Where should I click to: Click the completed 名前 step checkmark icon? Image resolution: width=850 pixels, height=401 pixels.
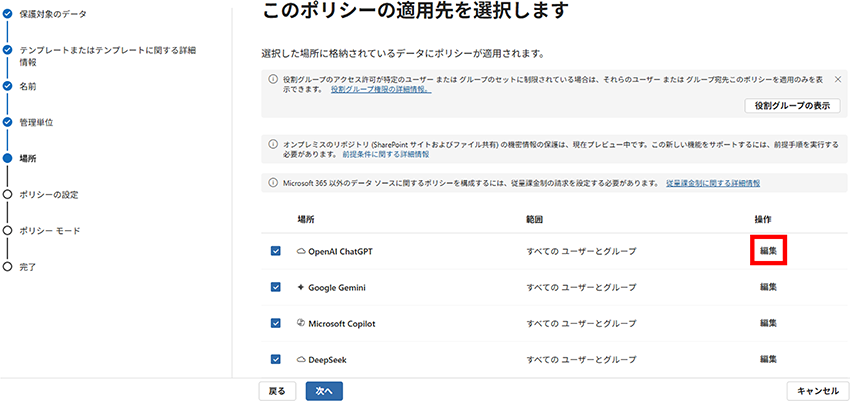click(8, 86)
